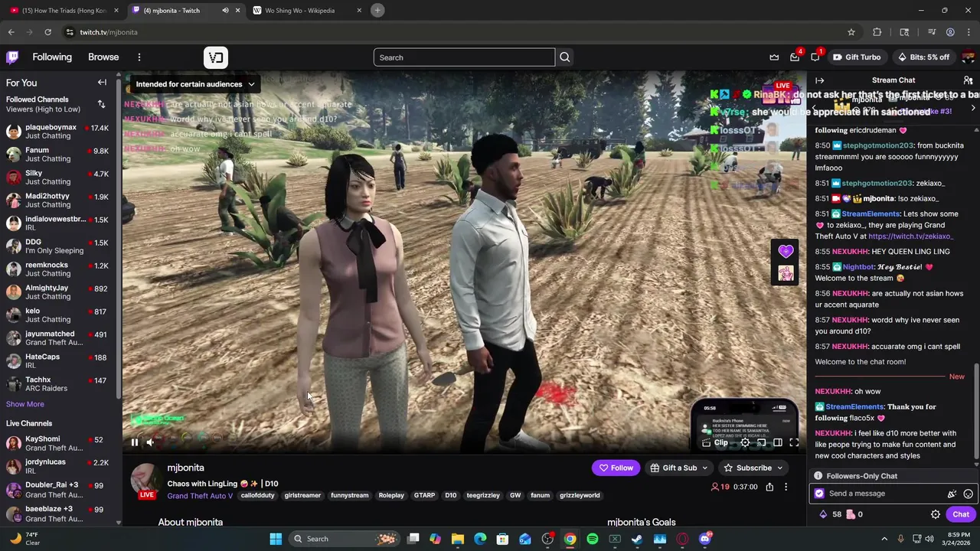Toggle theatre mode in player
Viewport: 980px width, 551px height.
pos(778,442)
